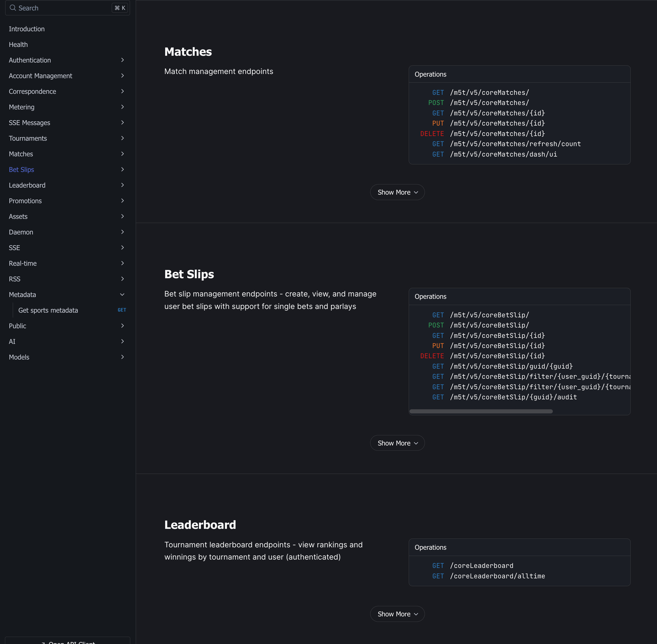The height and width of the screenshot is (644, 657).
Task: Expand the Tournaments chevron
Action: pyautogui.click(x=122, y=138)
